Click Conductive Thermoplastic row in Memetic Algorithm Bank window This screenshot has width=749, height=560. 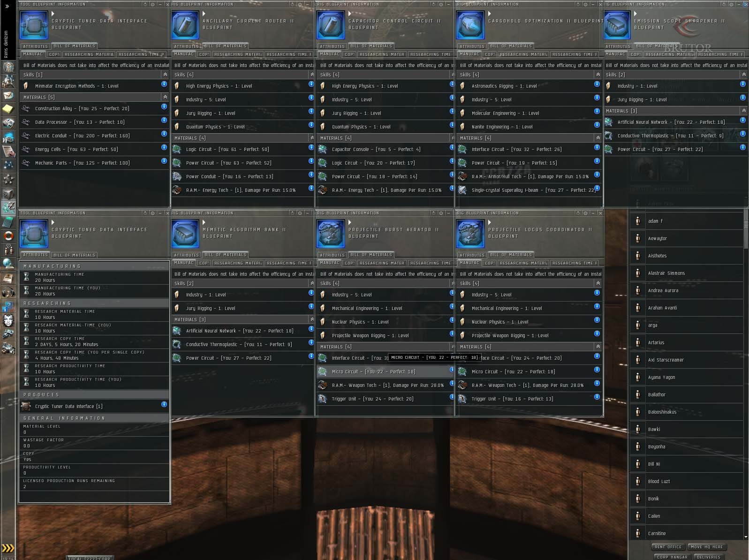tap(243, 344)
